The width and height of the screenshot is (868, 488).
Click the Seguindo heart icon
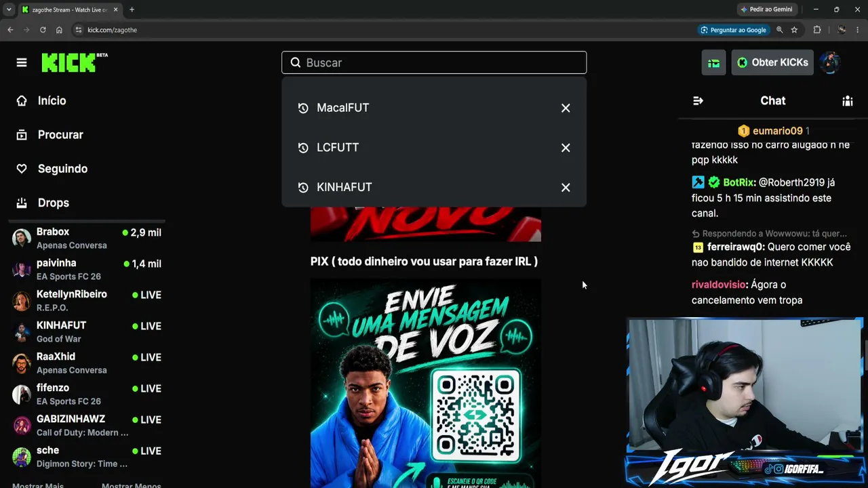22,169
